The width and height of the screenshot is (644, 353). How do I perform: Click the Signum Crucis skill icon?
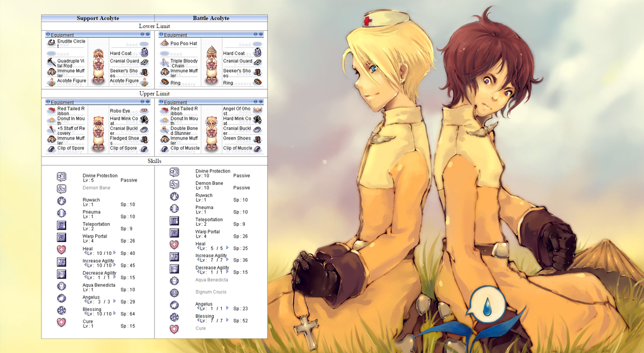click(x=175, y=293)
